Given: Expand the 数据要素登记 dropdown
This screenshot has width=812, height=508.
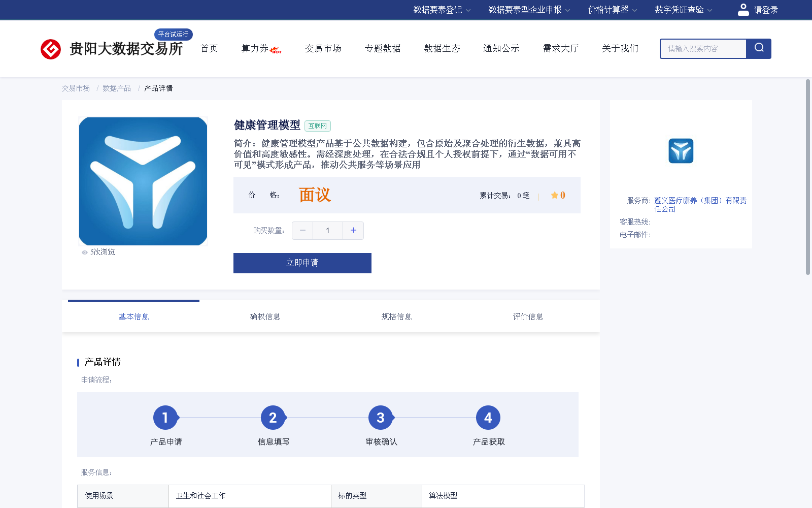Looking at the screenshot, I should [x=442, y=10].
